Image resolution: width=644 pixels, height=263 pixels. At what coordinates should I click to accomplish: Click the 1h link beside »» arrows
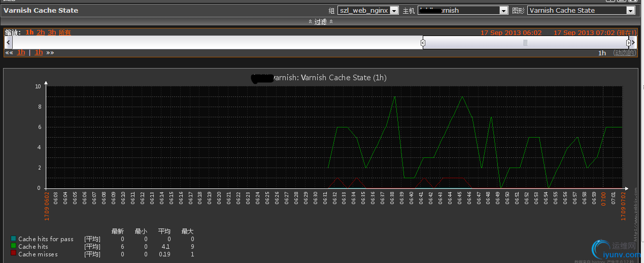[39, 52]
